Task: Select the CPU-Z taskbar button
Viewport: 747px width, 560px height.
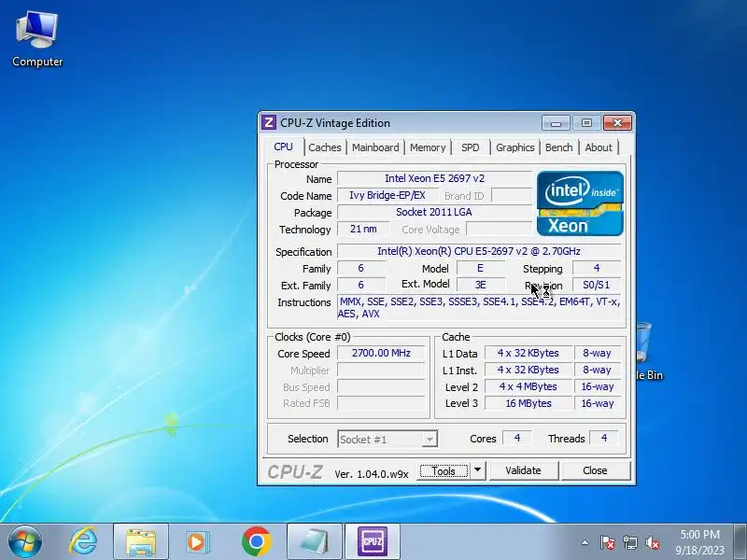Action: pyautogui.click(x=373, y=541)
